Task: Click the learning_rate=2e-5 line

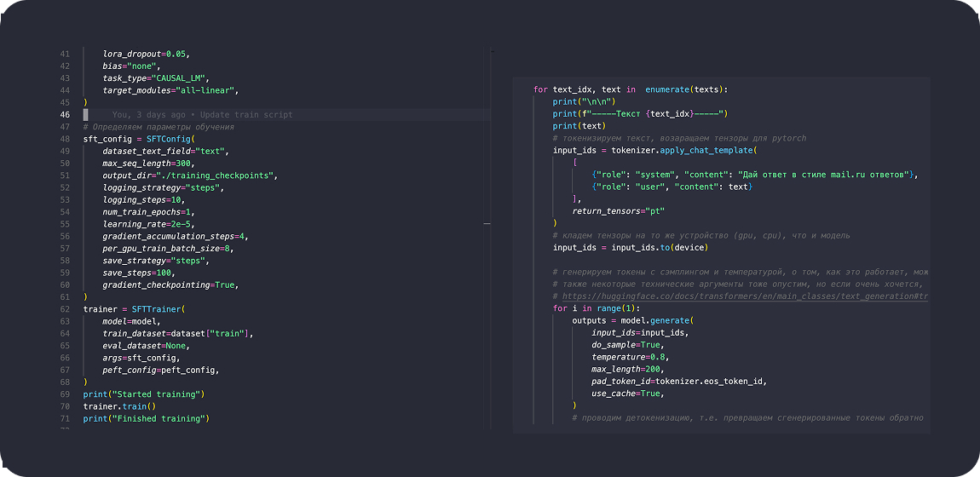Action: click(149, 224)
